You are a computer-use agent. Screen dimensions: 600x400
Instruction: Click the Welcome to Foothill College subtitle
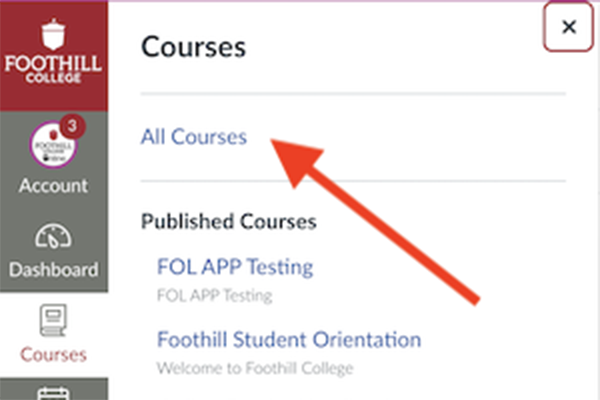255,367
